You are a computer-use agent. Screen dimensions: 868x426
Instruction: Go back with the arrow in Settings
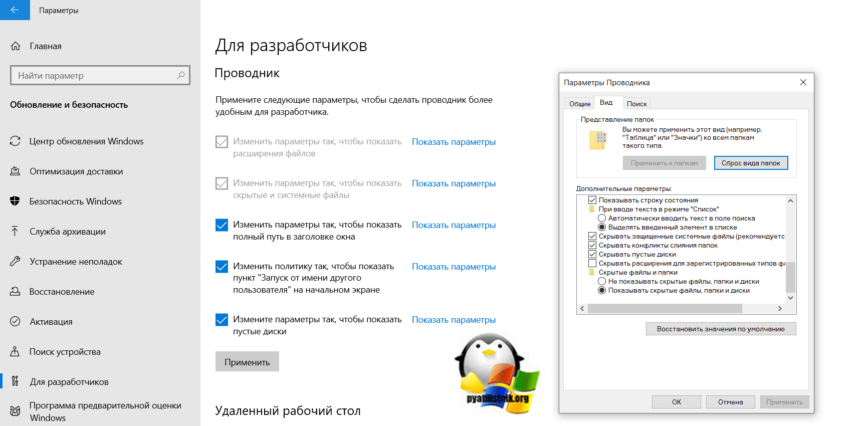pyautogui.click(x=15, y=10)
